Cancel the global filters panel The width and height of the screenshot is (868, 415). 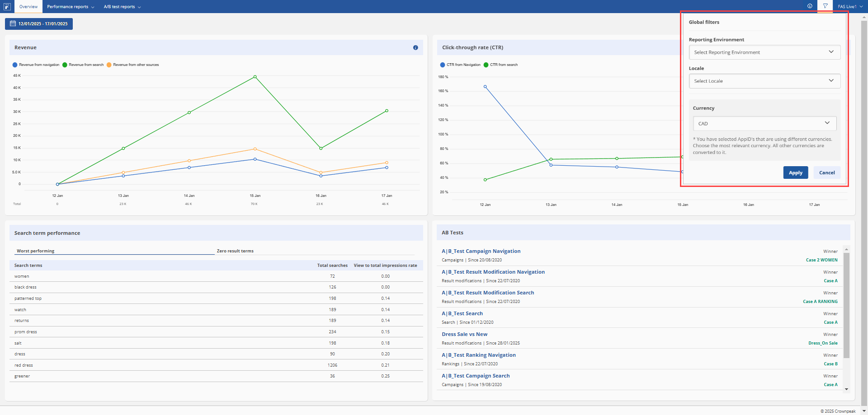point(827,173)
